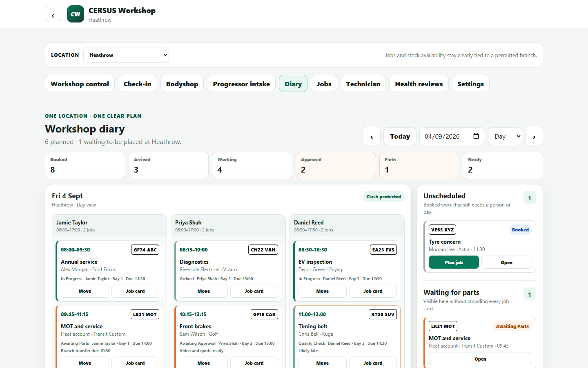Click the Branch transfer due 10:30 note
The image size is (588, 368).
point(86,351)
